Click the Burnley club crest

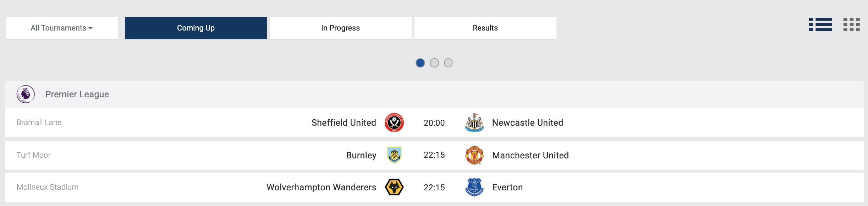[394, 155]
